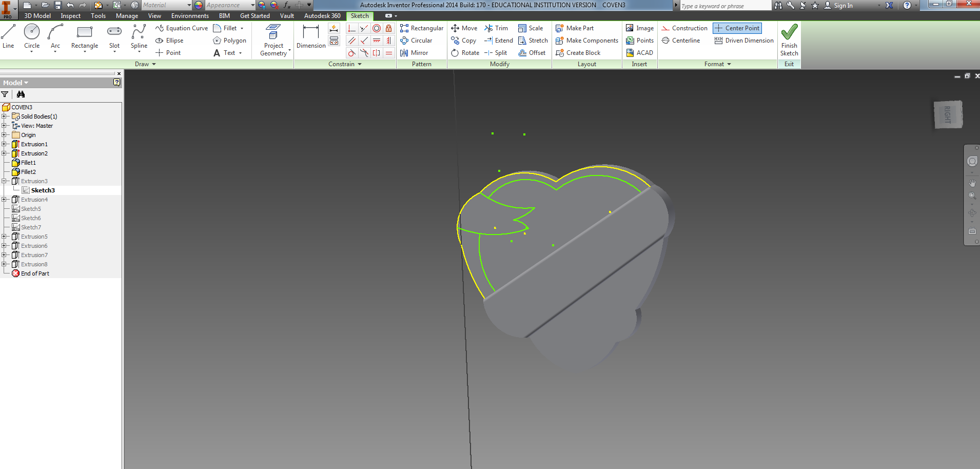
Task: Switch to the Inspect tab
Action: [70, 16]
